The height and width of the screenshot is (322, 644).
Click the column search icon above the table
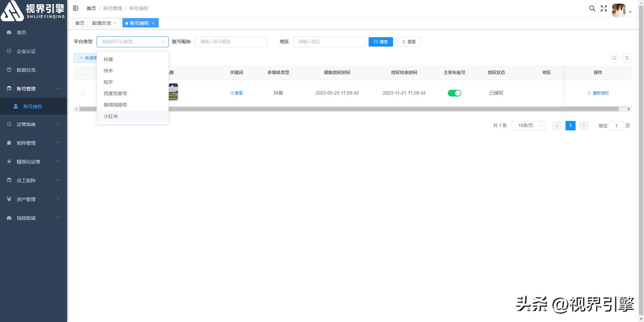point(614,58)
